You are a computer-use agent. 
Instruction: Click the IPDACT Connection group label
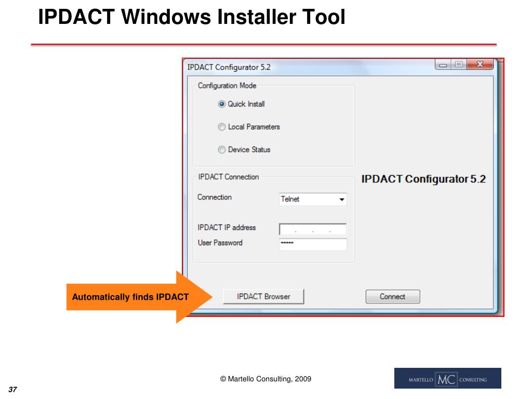click(229, 177)
